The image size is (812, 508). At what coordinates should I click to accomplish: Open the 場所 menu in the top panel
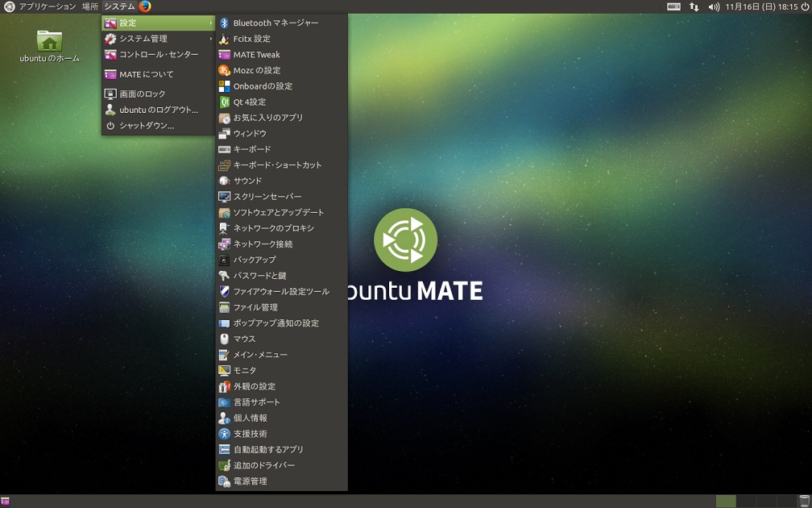tap(90, 6)
